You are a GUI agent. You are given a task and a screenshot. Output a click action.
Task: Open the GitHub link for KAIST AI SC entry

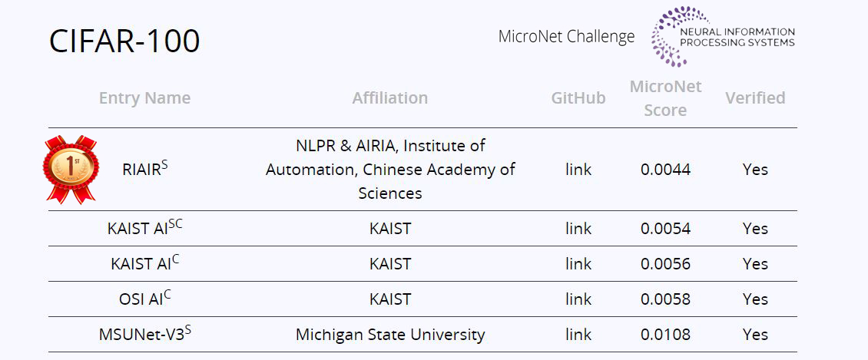[x=578, y=228]
